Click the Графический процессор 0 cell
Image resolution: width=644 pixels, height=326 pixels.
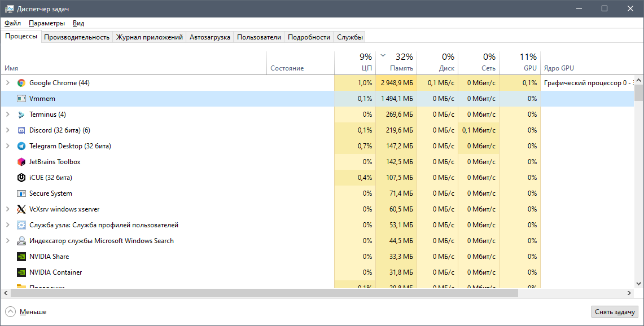tap(588, 83)
